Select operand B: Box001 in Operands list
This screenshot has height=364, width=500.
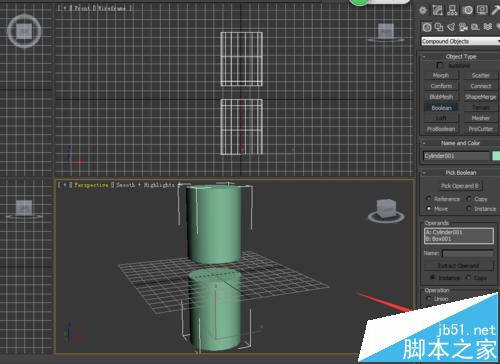[x=438, y=239]
